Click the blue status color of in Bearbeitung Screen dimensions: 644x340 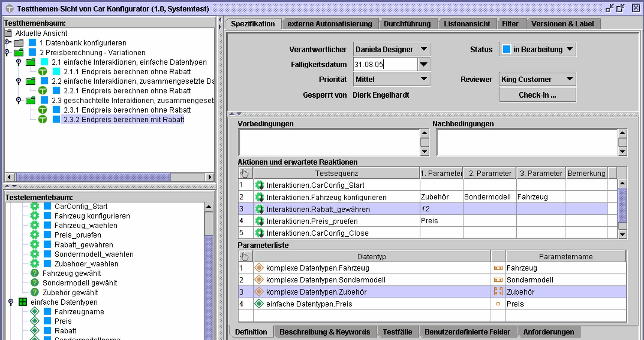506,49
